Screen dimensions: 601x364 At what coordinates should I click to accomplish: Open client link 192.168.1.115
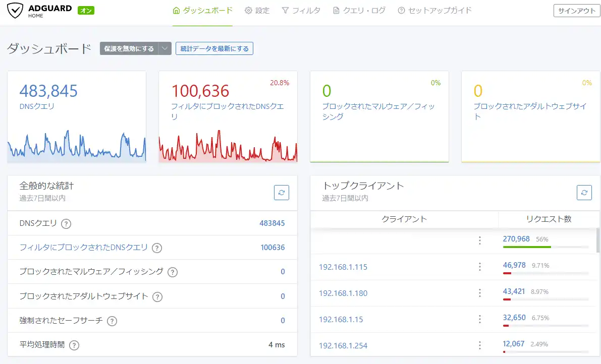coord(343,267)
